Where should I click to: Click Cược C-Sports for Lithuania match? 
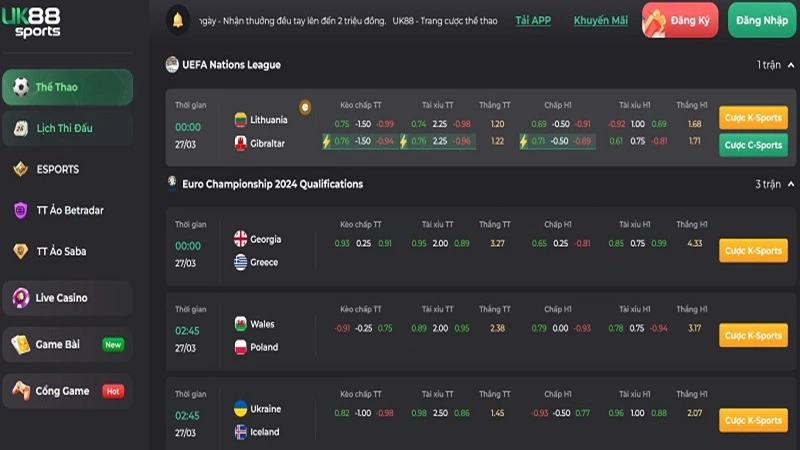tap(753, 145)
